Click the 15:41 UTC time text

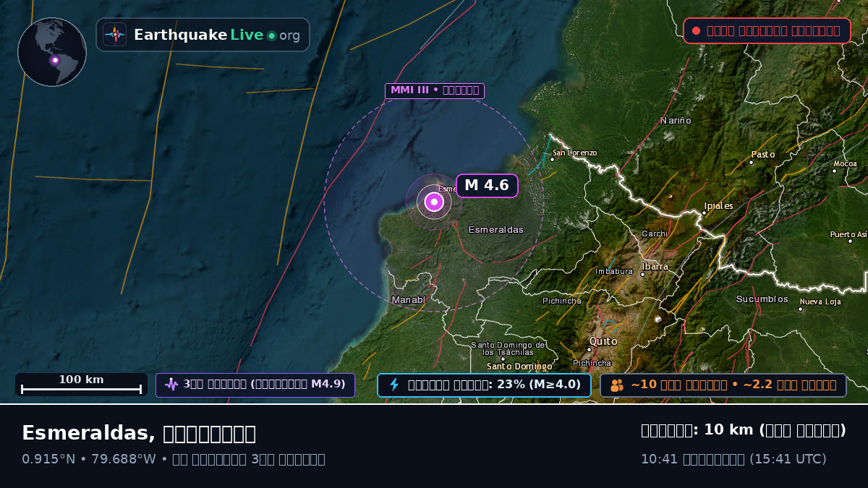coord(788,459)
